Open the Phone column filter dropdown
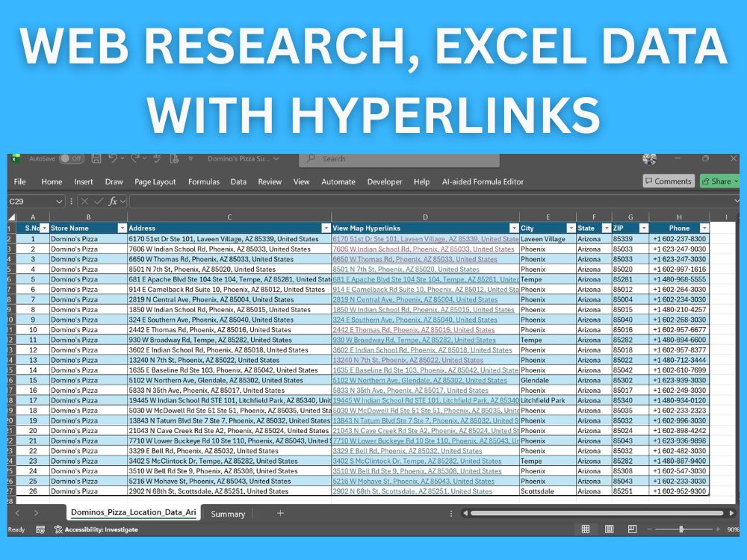747x560 pixels. [704, 228]
